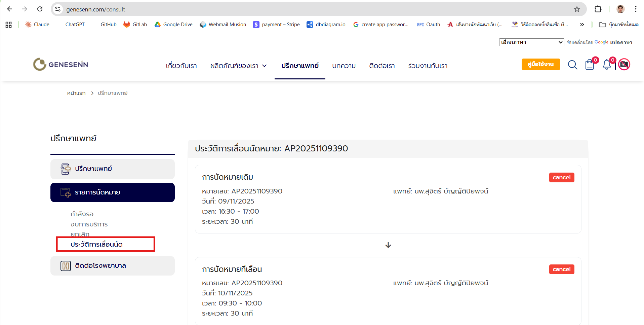Select ปรึกษาแพทย์ in the sidebar
Image resolution: width=644 pixels, height=325 pixels.
click(x=113, y=169)
